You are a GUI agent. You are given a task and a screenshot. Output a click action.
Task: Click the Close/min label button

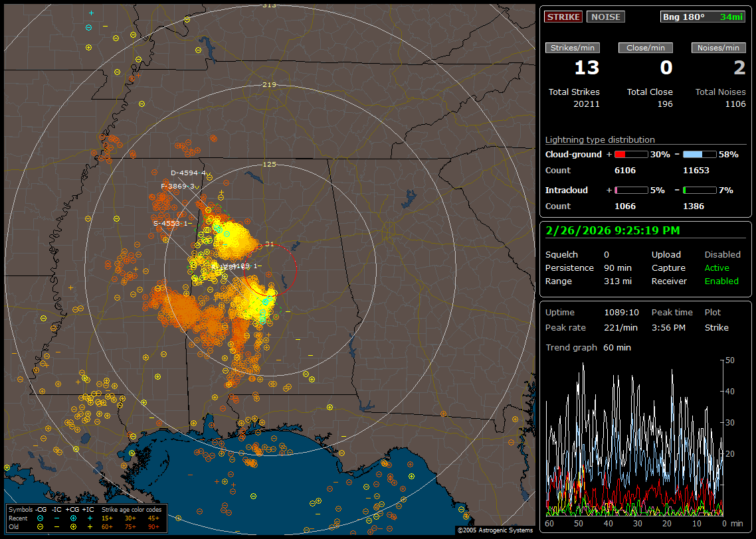(646, 48)
